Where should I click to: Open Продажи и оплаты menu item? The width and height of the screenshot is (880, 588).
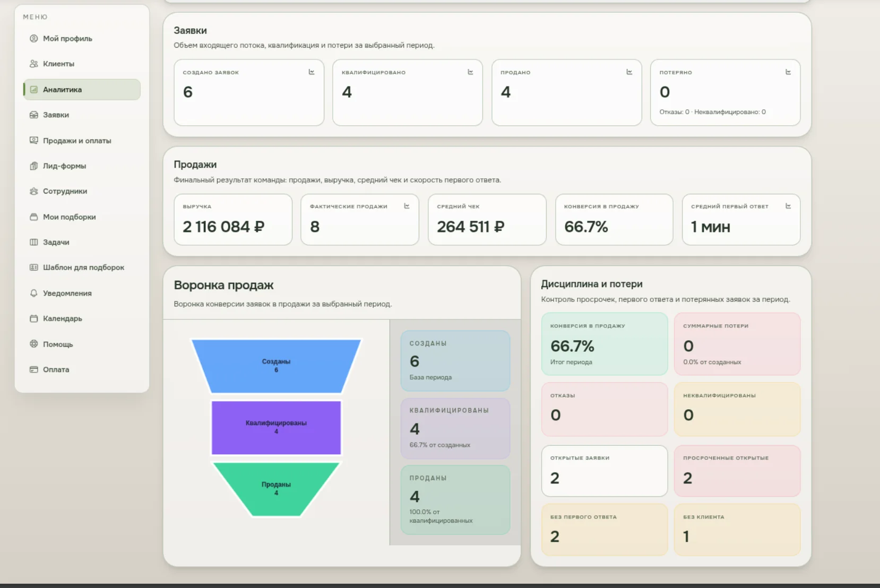(x=82, y=141)
